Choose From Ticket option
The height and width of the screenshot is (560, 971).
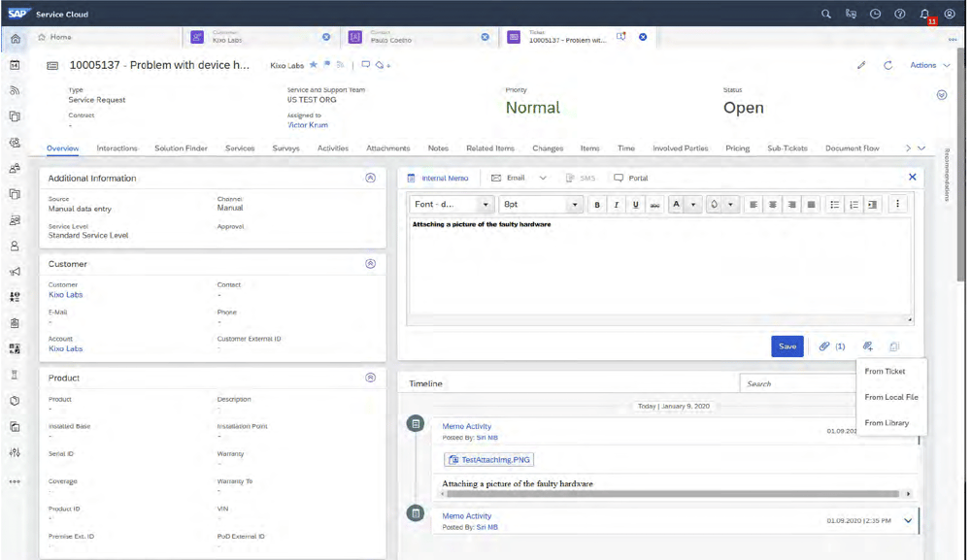coord(885,372)
